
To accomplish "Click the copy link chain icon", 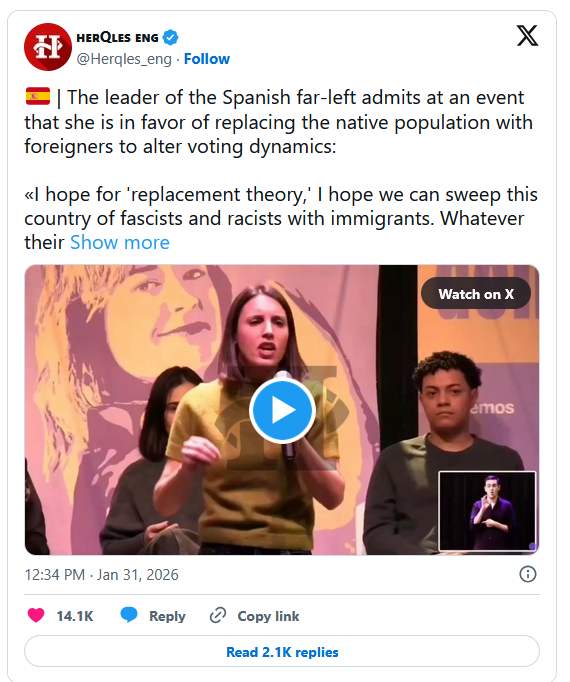I will point(218,615).
